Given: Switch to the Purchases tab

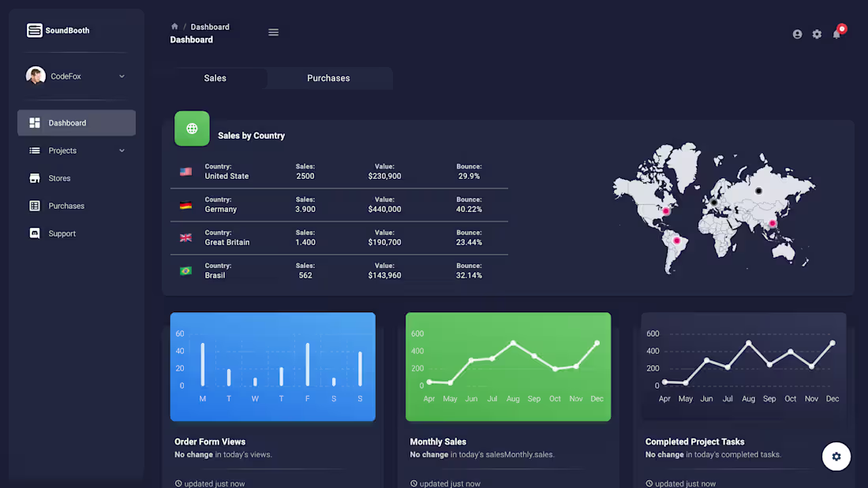Looking at the screenshot, I should pos(328,78).
